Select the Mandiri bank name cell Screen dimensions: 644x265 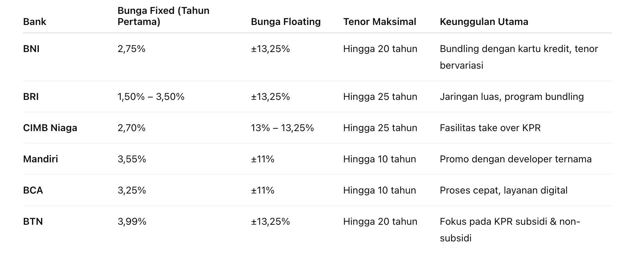(x=40, y=159)
